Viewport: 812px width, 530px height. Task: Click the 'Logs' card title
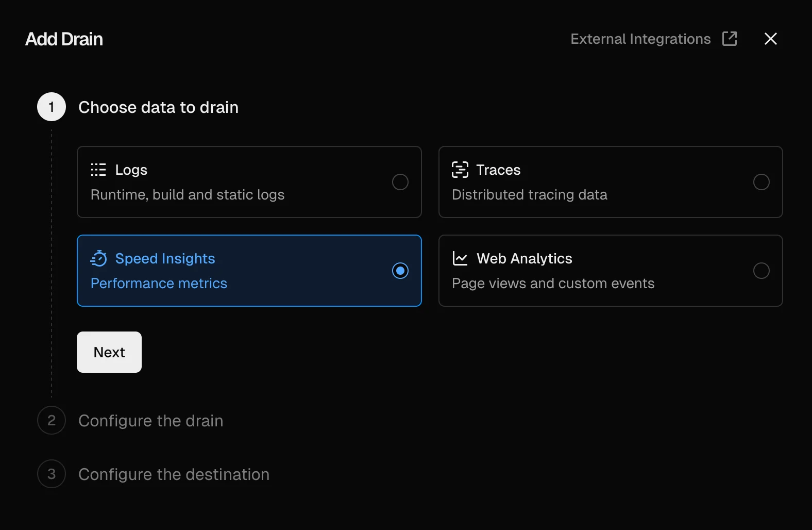[x=131, y=170]
